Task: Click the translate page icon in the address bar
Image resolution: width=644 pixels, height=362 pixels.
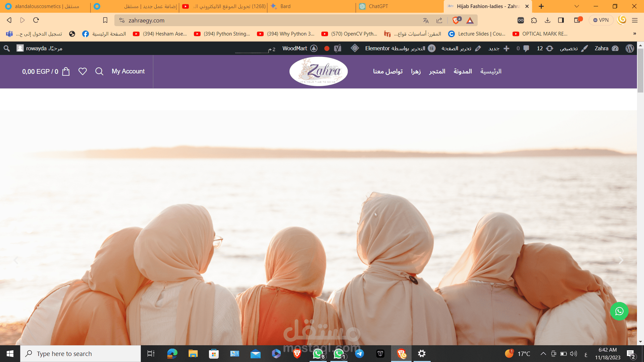Action: coord(426,20)
